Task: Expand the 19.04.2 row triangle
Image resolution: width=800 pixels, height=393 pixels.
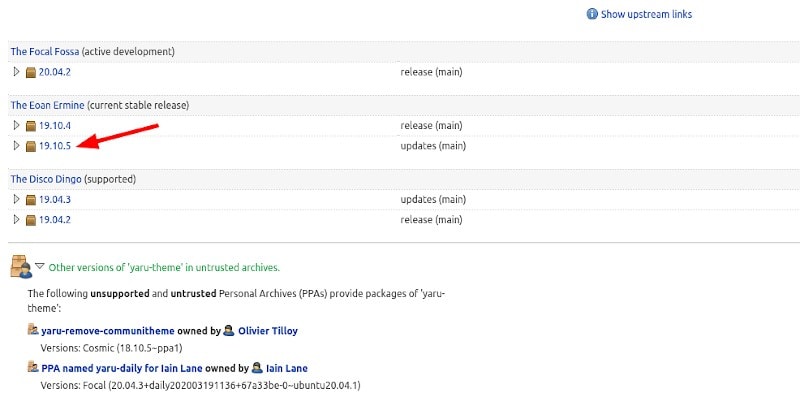Action: (x=16, y=219)
